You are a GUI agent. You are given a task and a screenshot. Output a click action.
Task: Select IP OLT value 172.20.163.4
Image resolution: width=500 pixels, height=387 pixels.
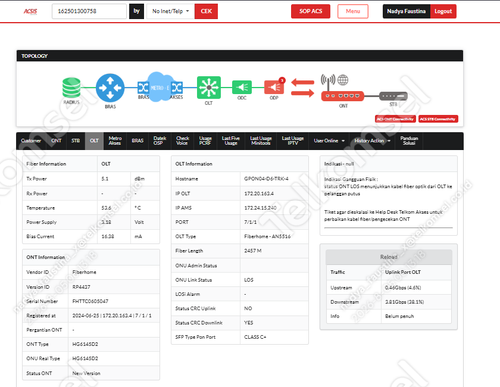coord(259,193)
